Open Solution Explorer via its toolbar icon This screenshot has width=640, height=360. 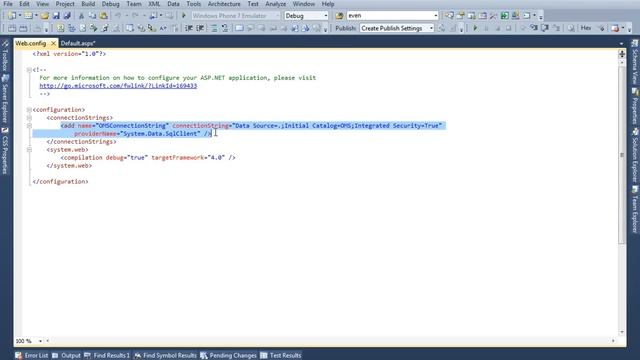449,16
